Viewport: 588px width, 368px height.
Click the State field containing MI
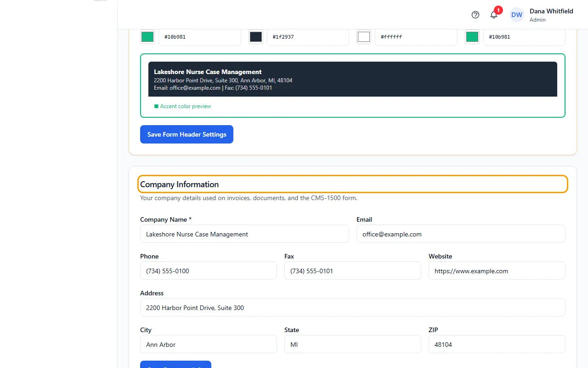[353, 345]
